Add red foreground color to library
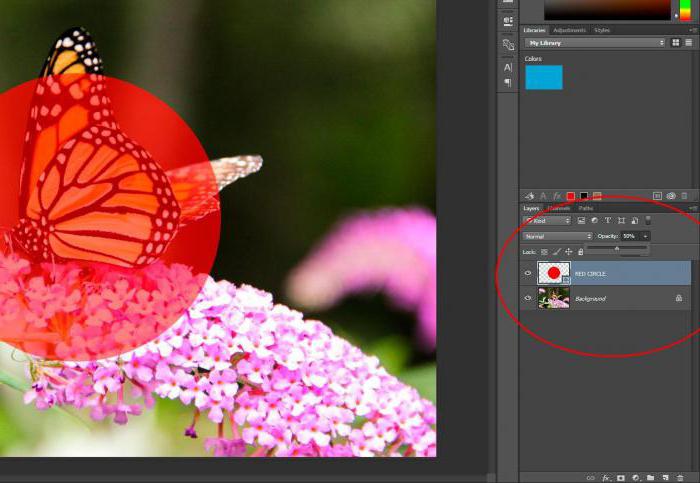This screenshot has height=483, width=700. point(571,196)
